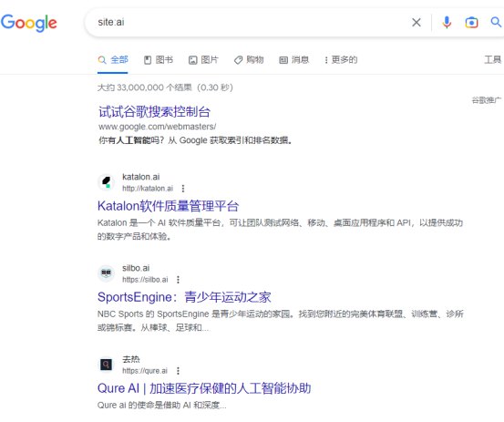Select the 全部 tab
The width and height of the screenshot is (504, 422).
[x=113, y=60]
